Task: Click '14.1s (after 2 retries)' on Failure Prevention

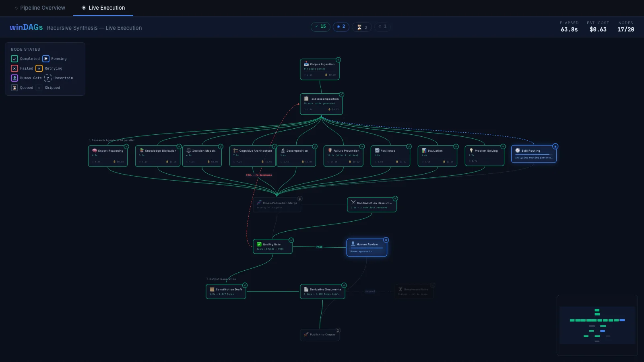Action: pyautogui.click(x=343, y=155)
